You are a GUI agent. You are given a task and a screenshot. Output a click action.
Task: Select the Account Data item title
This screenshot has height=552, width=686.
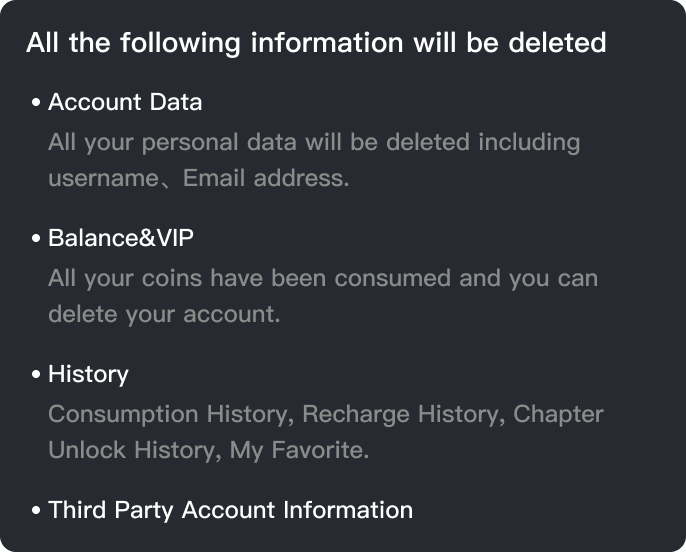(125, 102)
